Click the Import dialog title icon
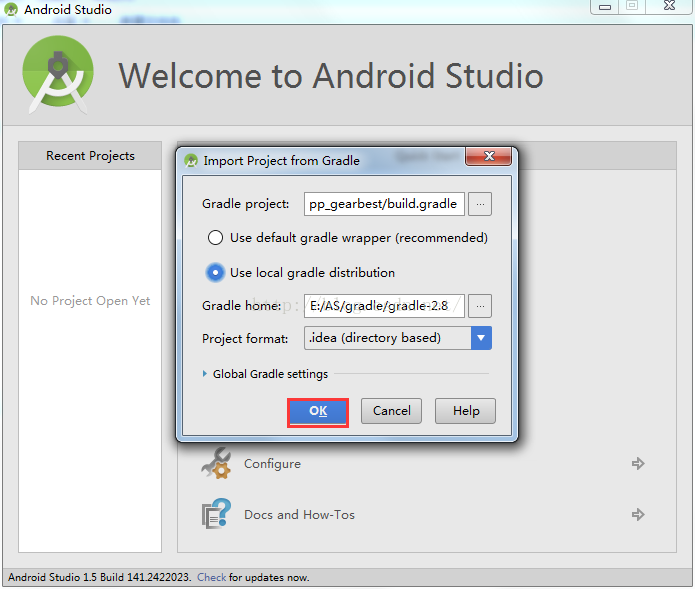The image size is (695, 589). tap(191, 160)
